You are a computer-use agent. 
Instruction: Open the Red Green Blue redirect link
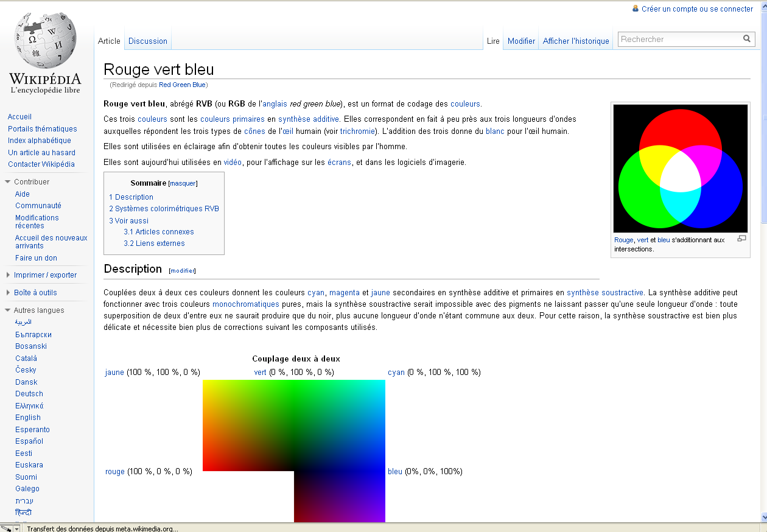182,85
